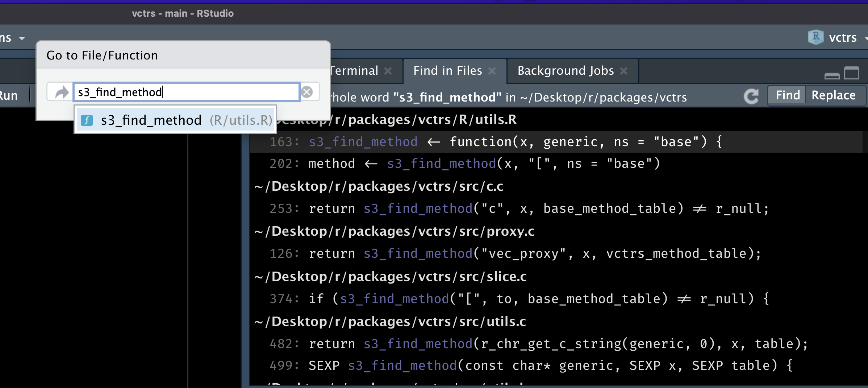Image resolution: width=868 pixels, height=388 pixels.
Task: Click the function icon beside s3_find_method suggestion
Action: pos(87,120)
